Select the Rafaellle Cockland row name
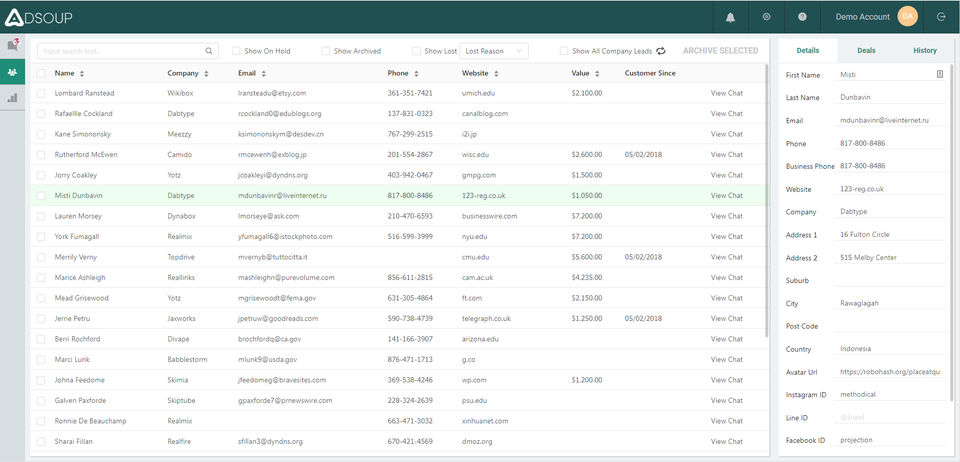The height and width of the screenshot is (462, 960). (83, 114)
